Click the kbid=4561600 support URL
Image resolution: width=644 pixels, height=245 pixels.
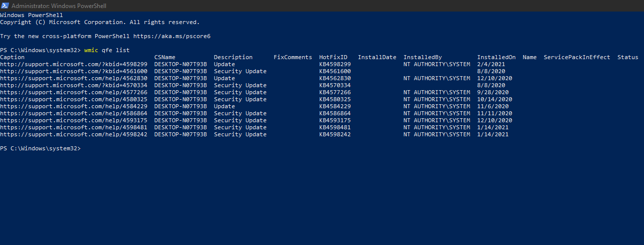pyautogui.click(x=74, y=71)
